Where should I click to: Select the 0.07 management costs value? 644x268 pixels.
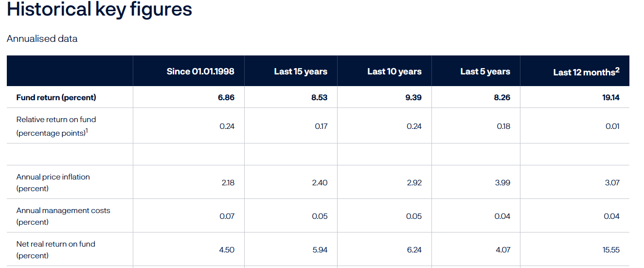(x=227, y=216)
